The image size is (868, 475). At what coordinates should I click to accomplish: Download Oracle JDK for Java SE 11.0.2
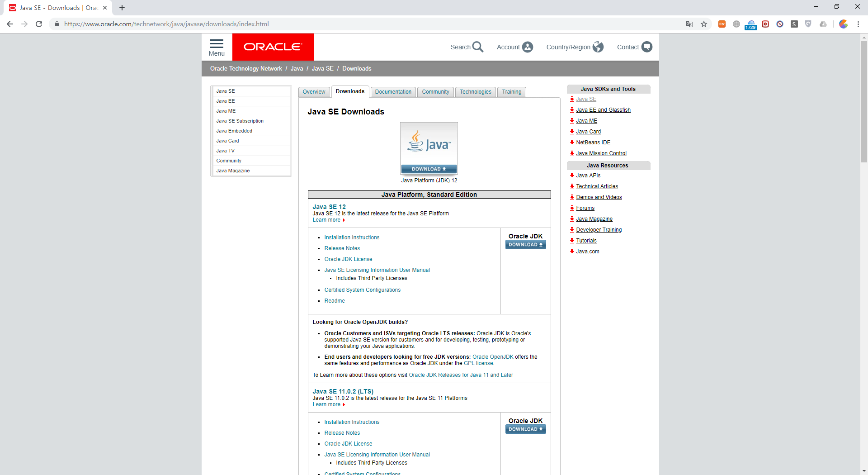coord(525,429)
